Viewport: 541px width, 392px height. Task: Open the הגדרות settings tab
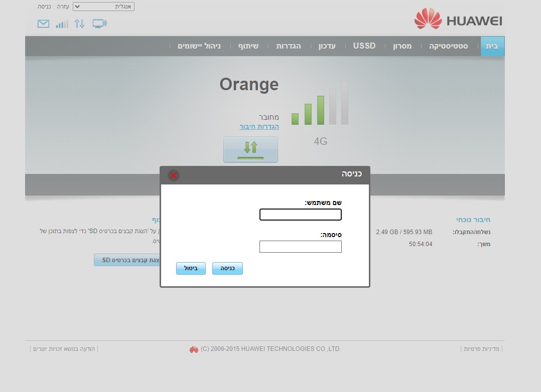click(287, 46)
